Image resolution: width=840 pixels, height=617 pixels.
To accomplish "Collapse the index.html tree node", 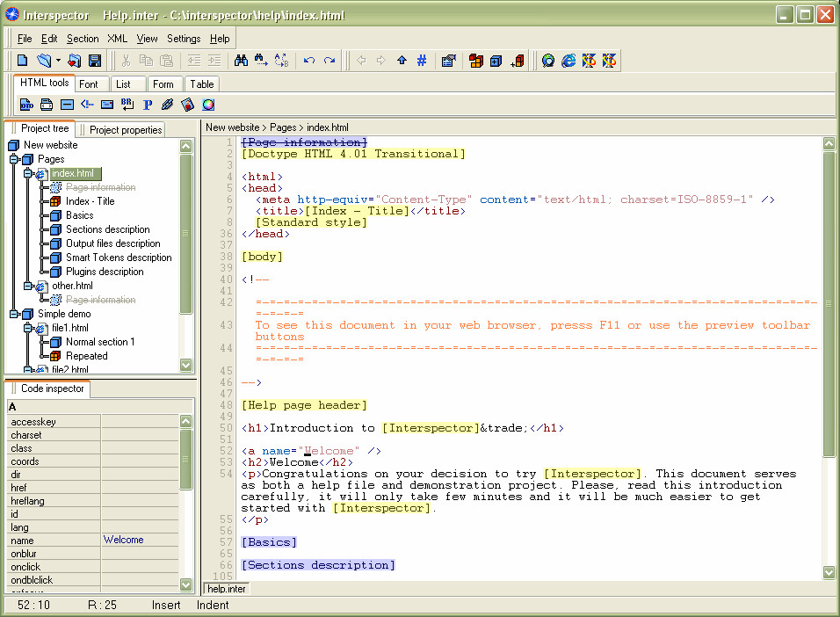I will tap(28, 173).
